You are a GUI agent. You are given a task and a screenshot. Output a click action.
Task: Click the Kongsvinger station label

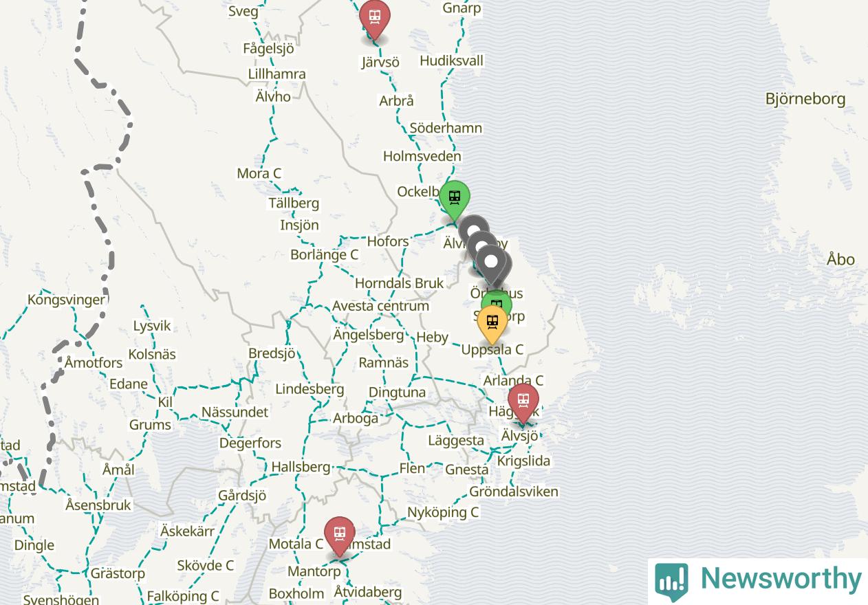[x=67, y=300]
